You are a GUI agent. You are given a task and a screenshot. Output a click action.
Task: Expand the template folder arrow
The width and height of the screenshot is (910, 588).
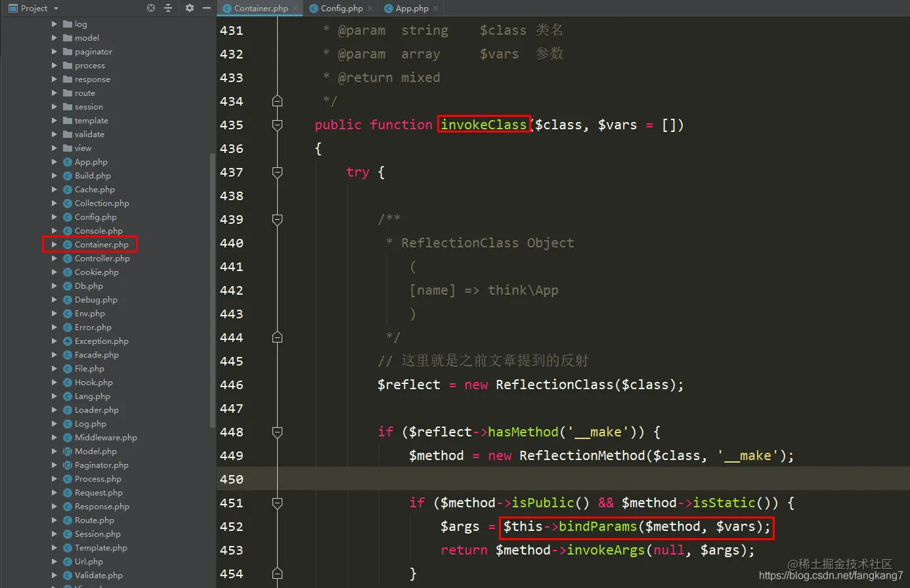point(54,121)
